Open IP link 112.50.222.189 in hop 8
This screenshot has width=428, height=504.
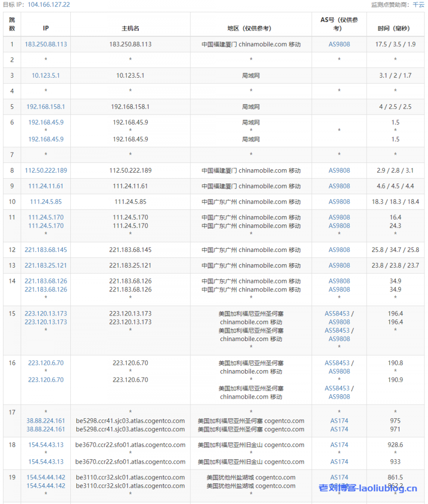click(x=46, y=170)
